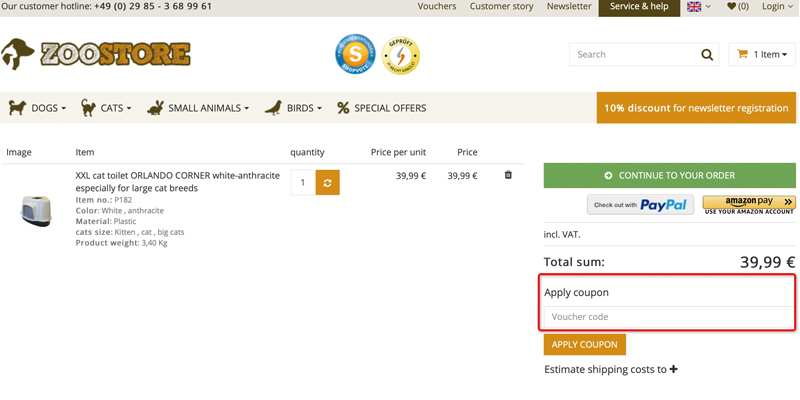Open the Geprüft IT-Recht Kanzlei badge

coord(401,55)
